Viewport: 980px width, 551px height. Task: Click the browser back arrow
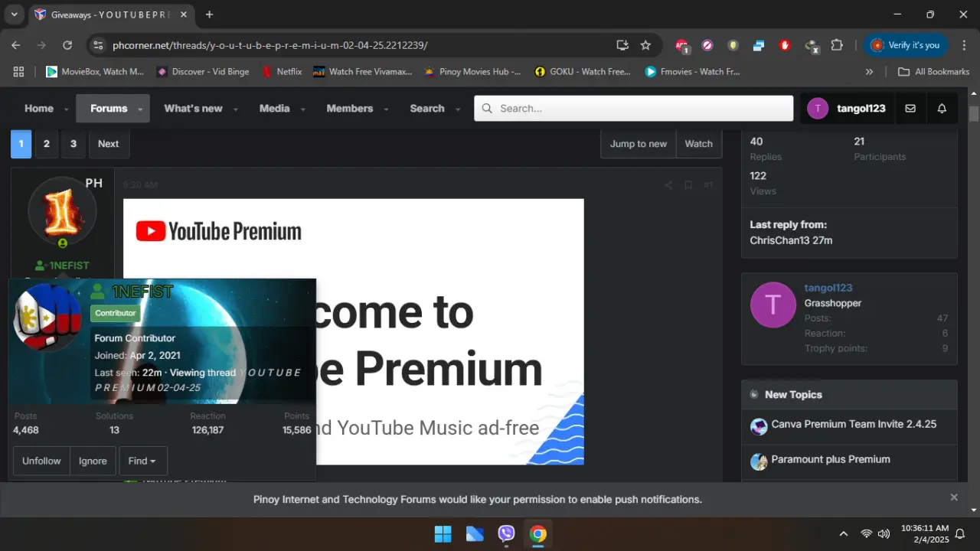[x=16, y=45]
